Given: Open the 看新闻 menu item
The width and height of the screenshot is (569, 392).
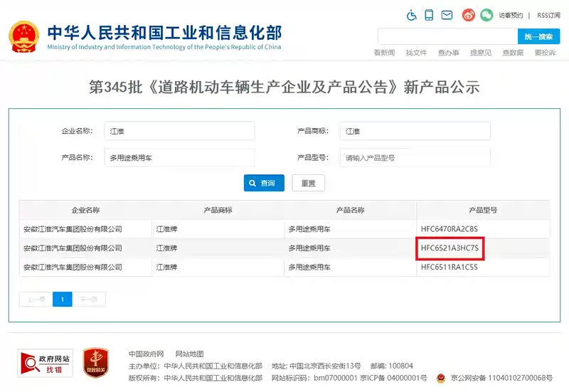Looking at the screenshot, I should [x=384, y=53].
